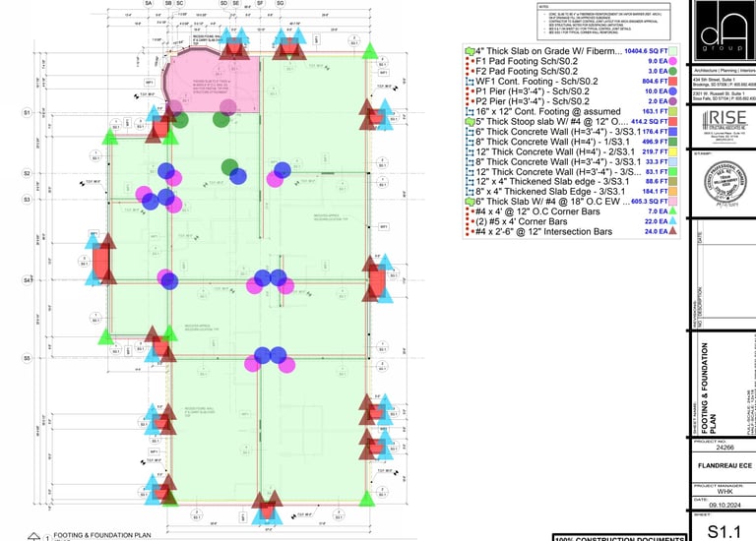The image size is (756, 541).
Task: Click the 804.6 FT quantity value
Action: (655, 82)
